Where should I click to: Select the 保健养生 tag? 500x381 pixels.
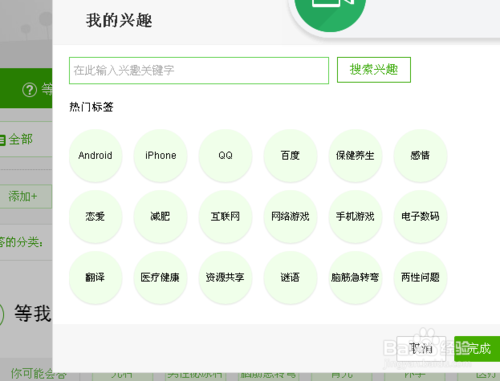click(x=355, y=156)
